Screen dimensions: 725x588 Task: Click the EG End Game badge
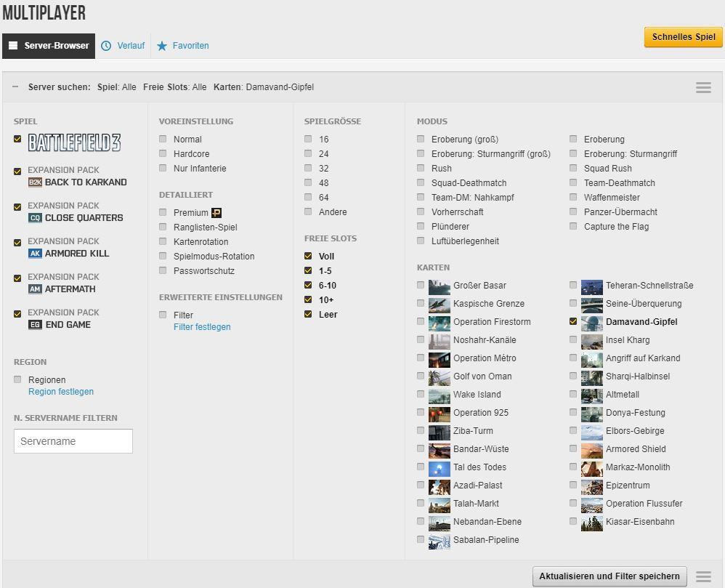pyautogui.click(x=35, y=325)
